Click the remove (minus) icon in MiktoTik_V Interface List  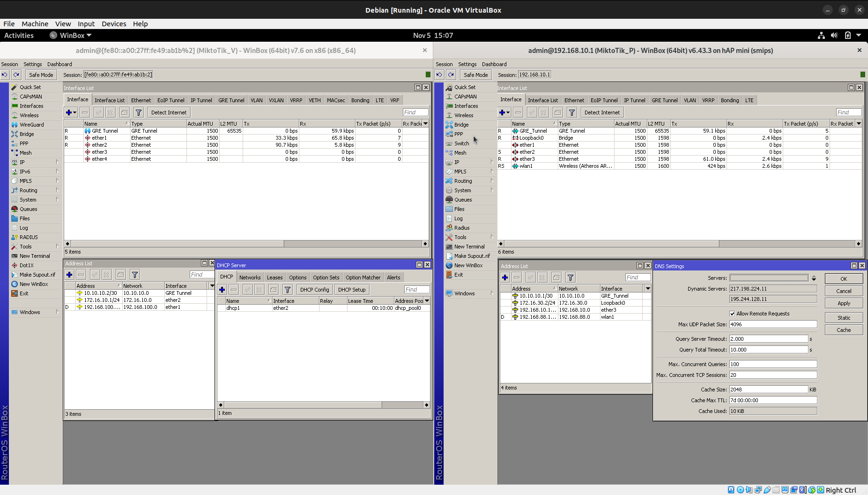point(85,112)
